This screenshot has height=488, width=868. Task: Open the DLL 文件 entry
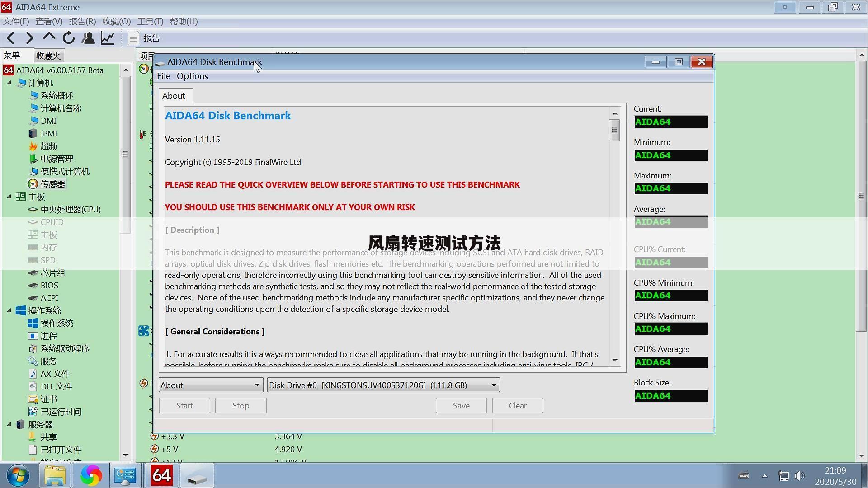coord(57,387)
